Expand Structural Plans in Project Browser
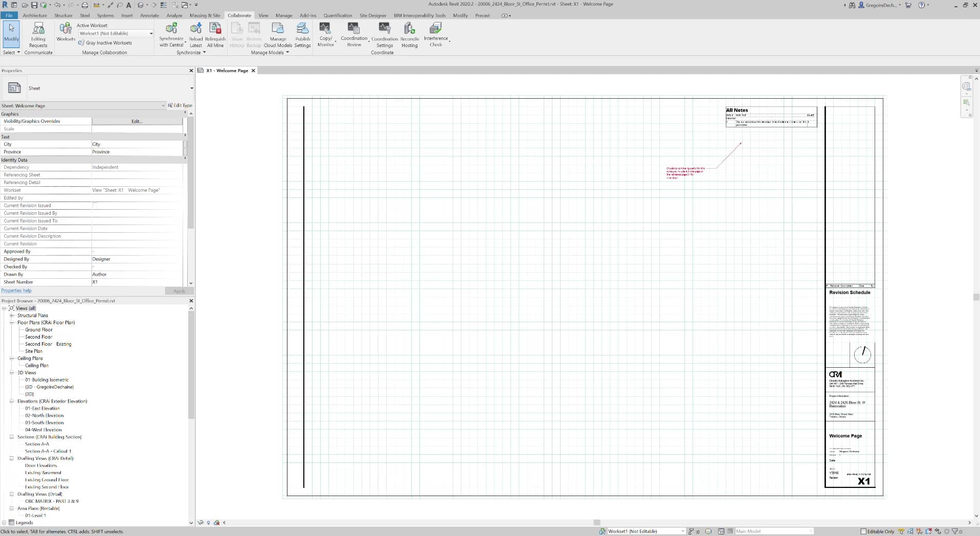This screenshot has width=980, height=536. 12,316
